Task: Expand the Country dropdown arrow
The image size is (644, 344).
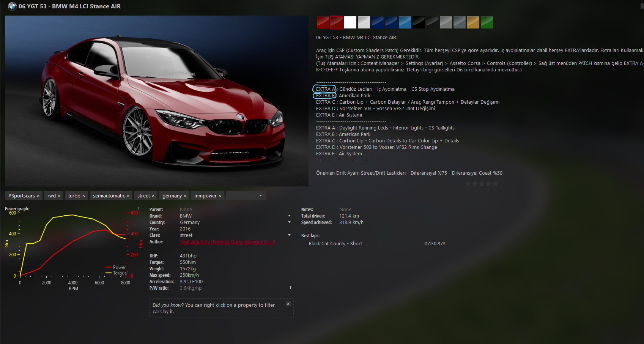Action: pos(289,222)
